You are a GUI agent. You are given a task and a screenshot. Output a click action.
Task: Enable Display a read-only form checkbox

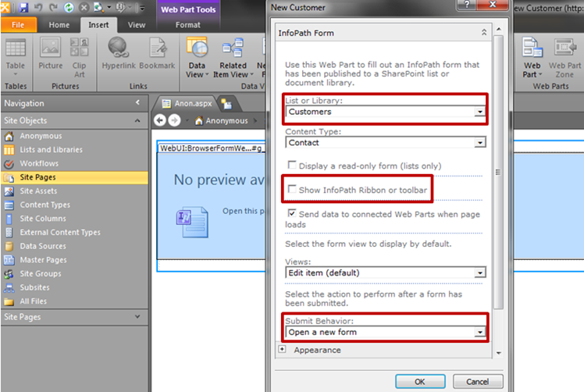click(292, 165)
